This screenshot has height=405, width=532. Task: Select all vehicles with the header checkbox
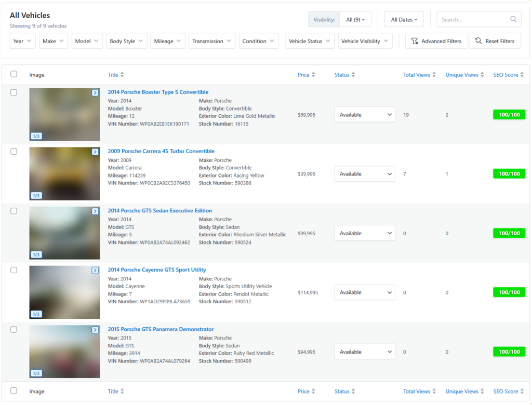pyautogui.click(x=14, y=74)
